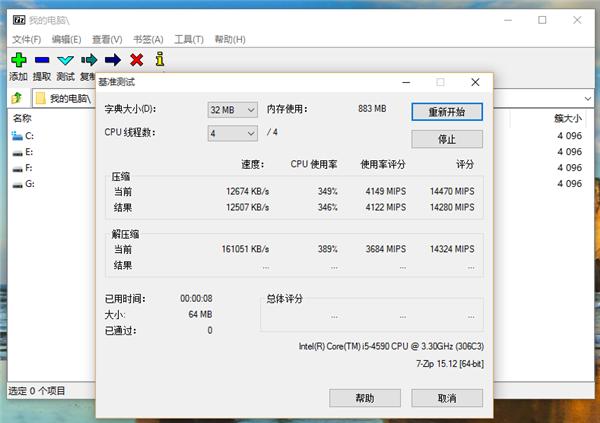This screenshot has height=423, width=600.
Task: Click the green Add (添加) plus icon
Action: pyautogui.click(x=18, y=60)
